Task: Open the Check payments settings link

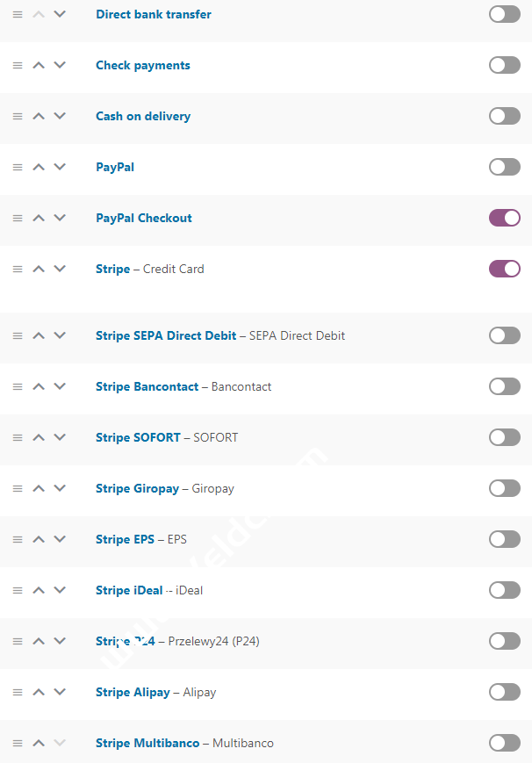Action: click(143, 66)
